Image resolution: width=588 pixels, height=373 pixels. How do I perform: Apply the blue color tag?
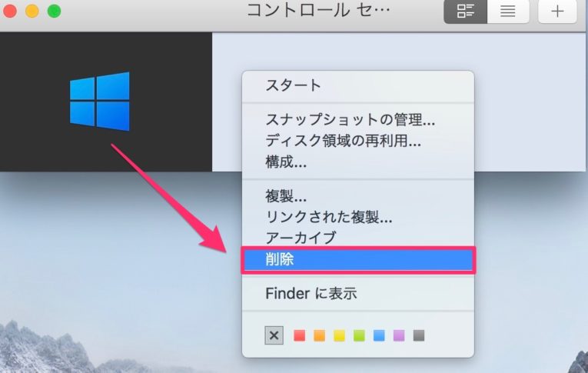379,335
